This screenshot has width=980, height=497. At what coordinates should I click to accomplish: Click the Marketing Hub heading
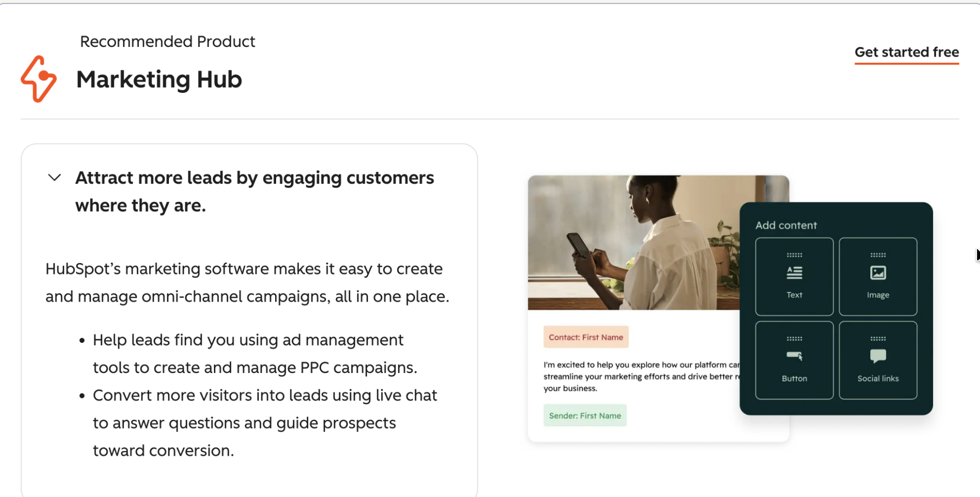click(159, 80)
